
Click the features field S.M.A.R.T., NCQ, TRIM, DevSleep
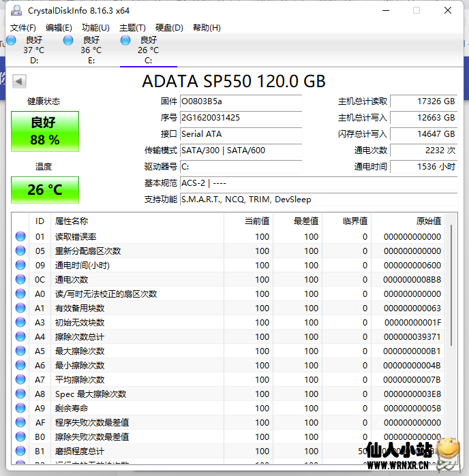(x=318, y=200)
